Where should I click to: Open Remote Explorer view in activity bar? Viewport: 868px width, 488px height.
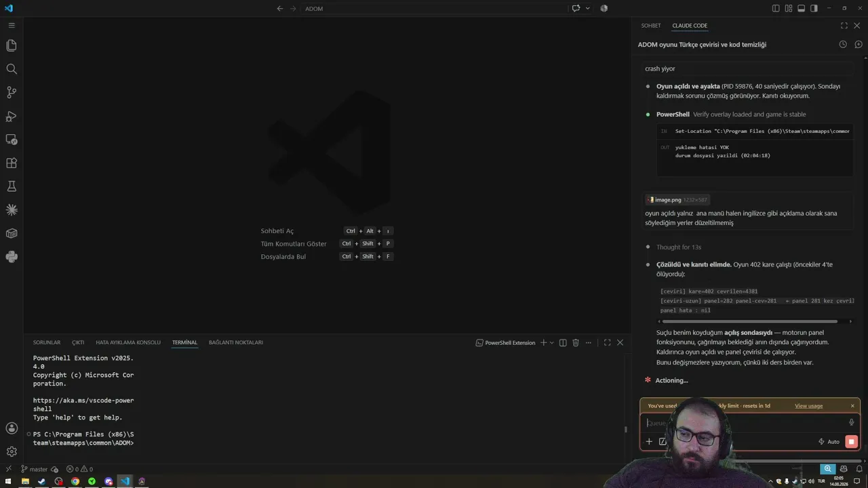tap(12, 140)
